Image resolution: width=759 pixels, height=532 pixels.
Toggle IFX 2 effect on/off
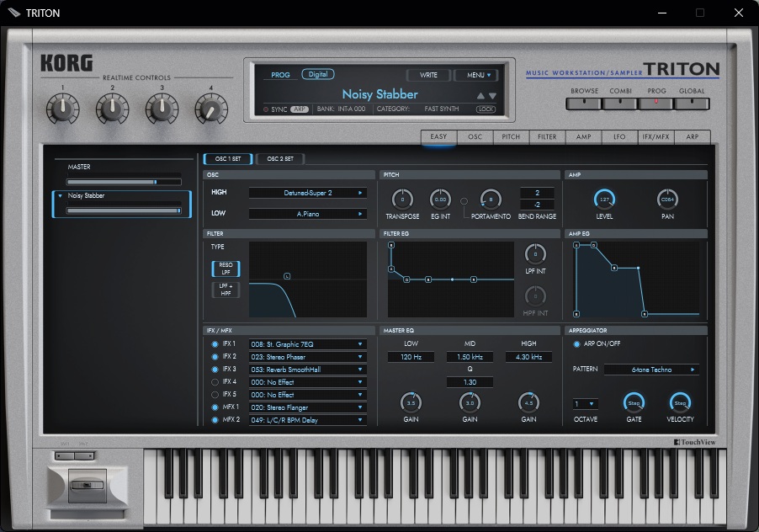tap(215, 357)
